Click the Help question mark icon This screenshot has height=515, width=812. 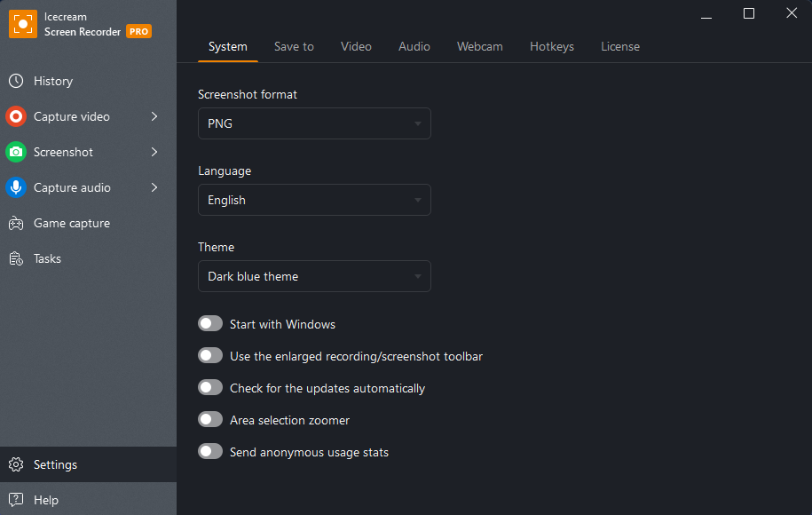16,500
